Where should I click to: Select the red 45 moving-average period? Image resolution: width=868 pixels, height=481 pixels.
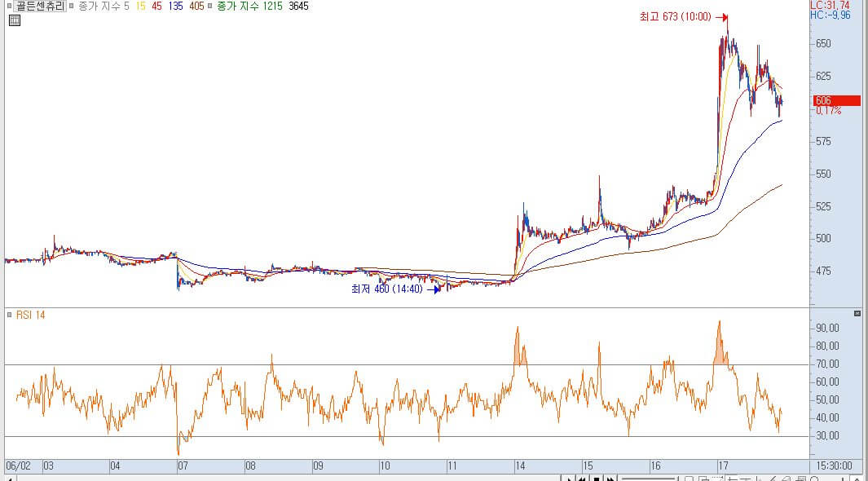(156, 6)
